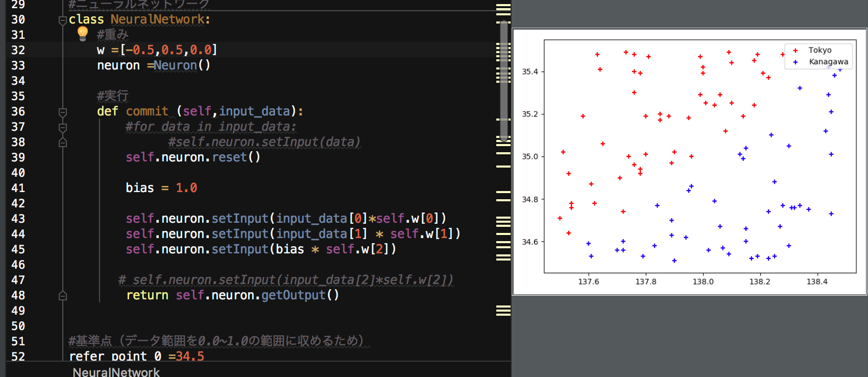Click the commented '#for data in input_data:' line
This screenshot has width=868, height=377.
point(211,127)
